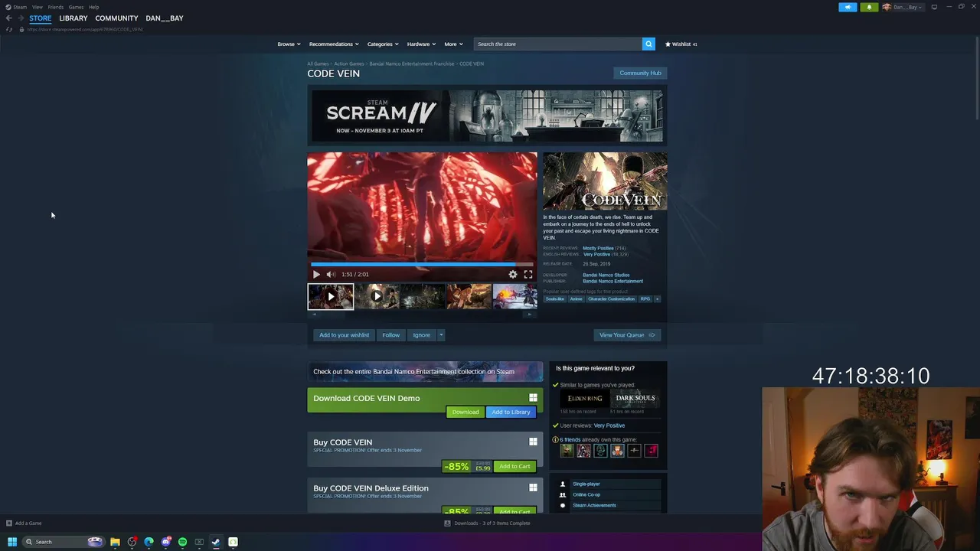980x551 pixels.
Task: Click the back navigation arrow
Action: pyautogui.click(x=8, y=18)
